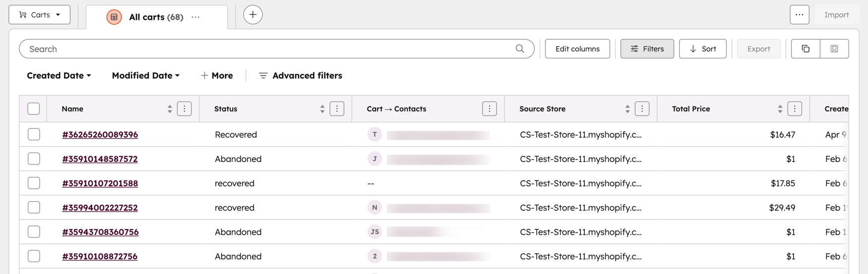Sort by Total Price column arrows
868x274 pixels.
(780, 109)
